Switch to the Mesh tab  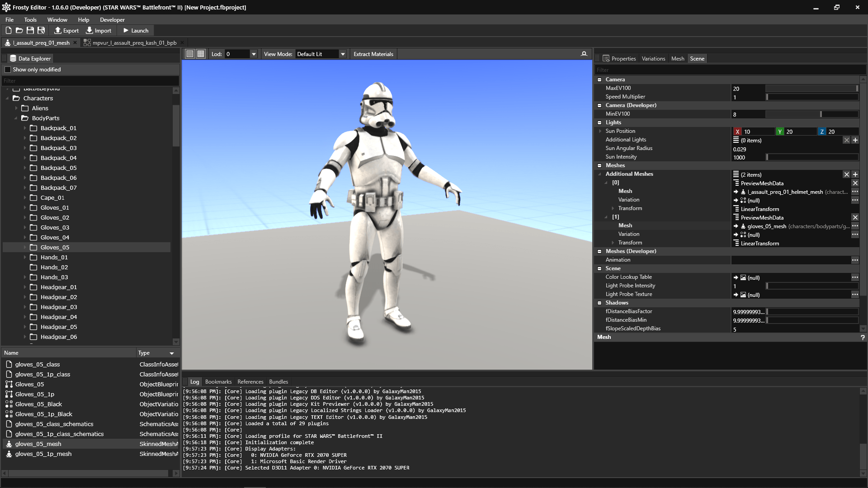678,58
